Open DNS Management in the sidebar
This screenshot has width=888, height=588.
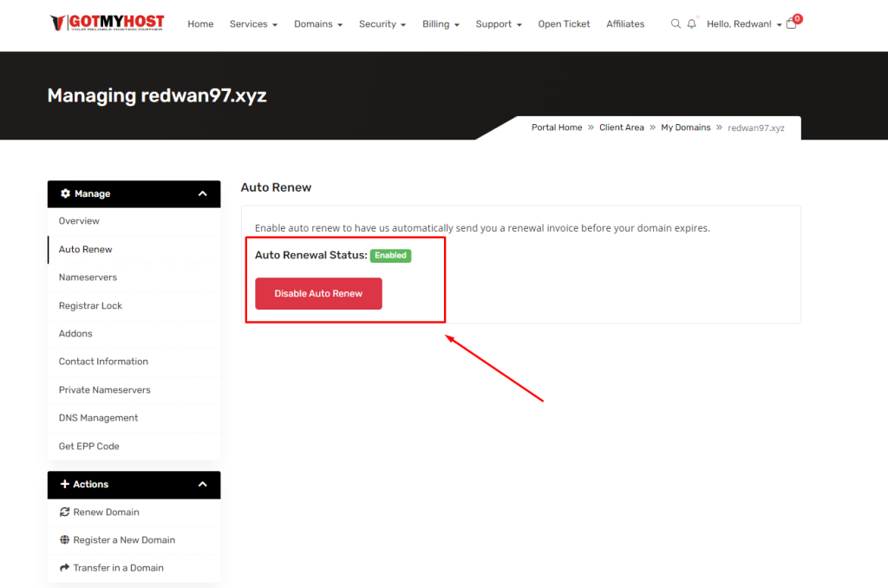(98, 418)
